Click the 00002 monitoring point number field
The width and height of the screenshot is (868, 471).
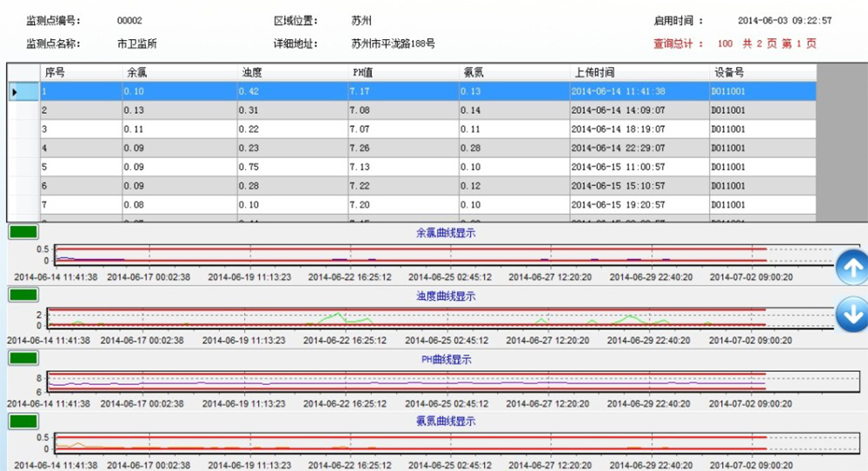[129, 21]
